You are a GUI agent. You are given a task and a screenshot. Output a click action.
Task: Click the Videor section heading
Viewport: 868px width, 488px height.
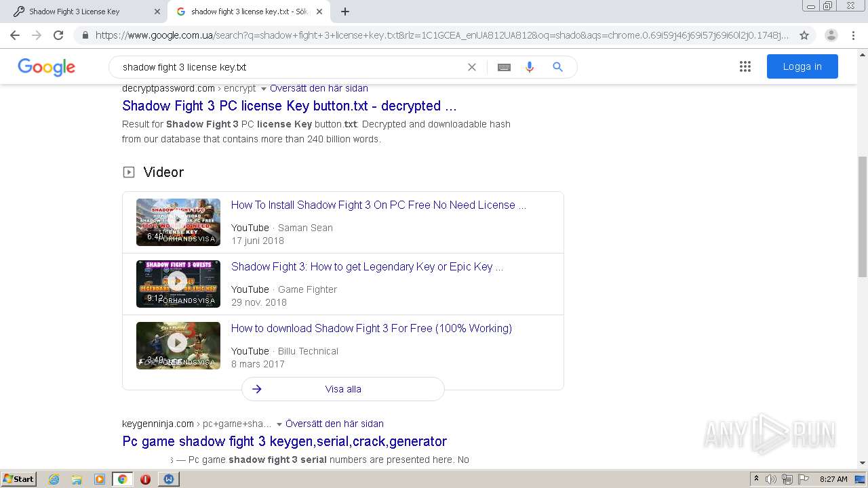click(x=163, y=172)
